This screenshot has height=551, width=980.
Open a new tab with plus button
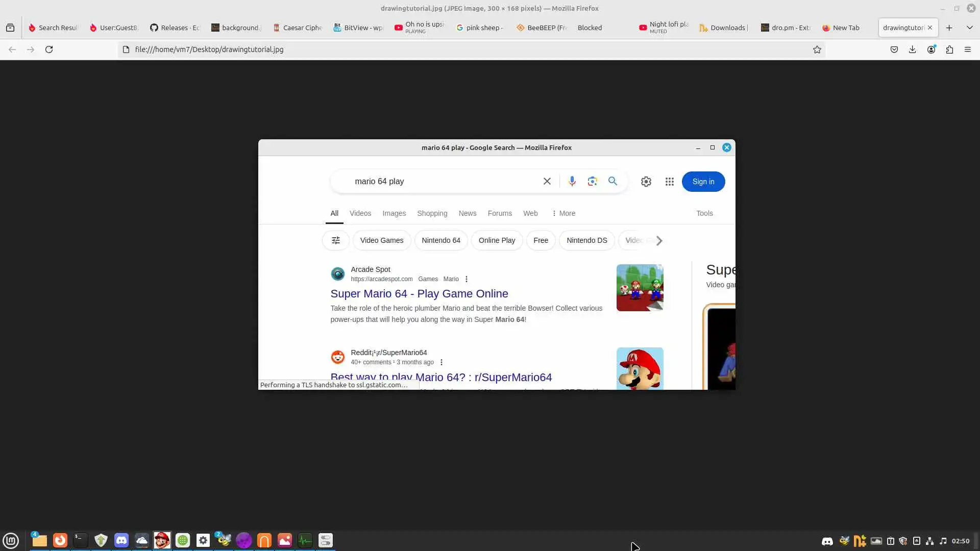(949, 28)
